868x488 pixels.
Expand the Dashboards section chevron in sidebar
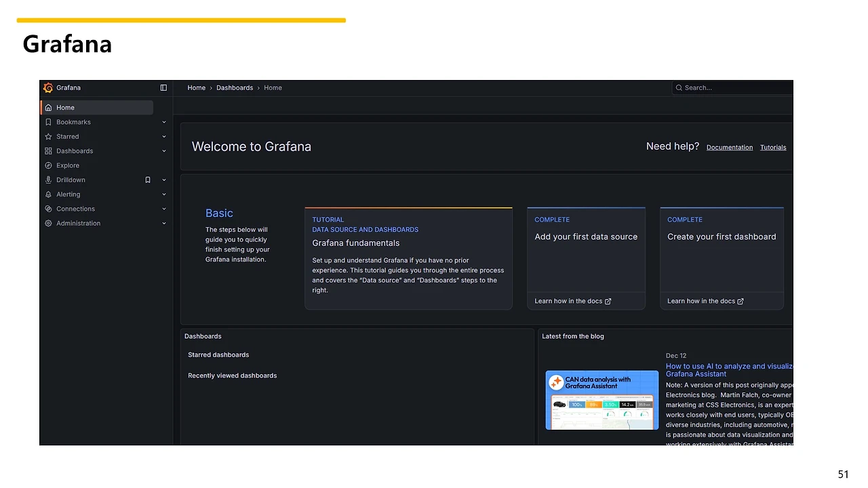pyautogui.click(x=164, y=151)
